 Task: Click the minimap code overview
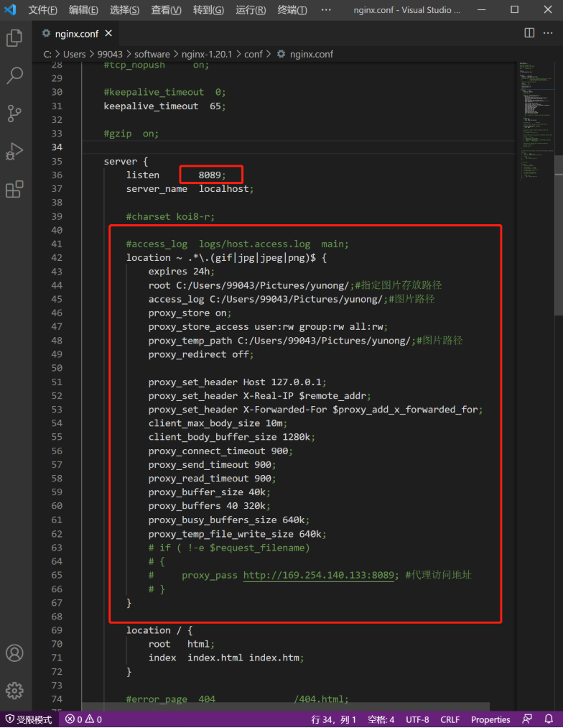(x=536, y=121)
